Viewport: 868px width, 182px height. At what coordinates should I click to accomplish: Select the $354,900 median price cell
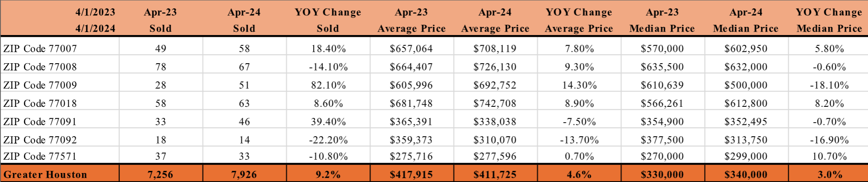click(x=662, y=122)
